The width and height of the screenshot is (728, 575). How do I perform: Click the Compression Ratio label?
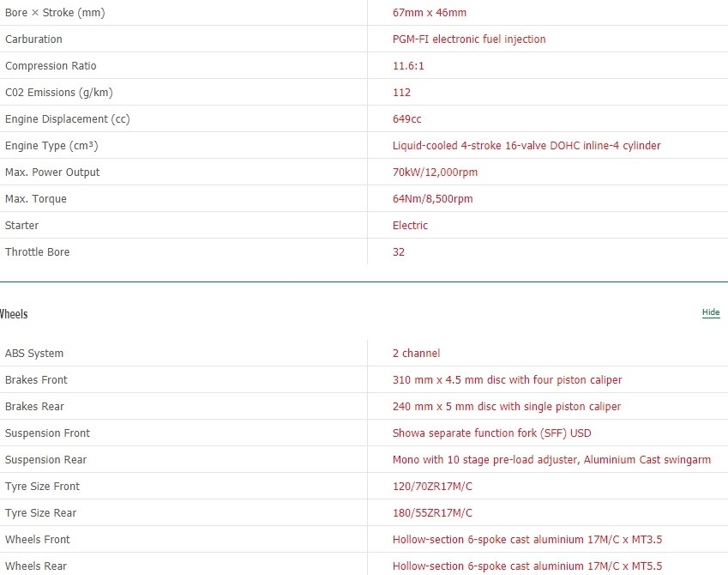(51, 66)
